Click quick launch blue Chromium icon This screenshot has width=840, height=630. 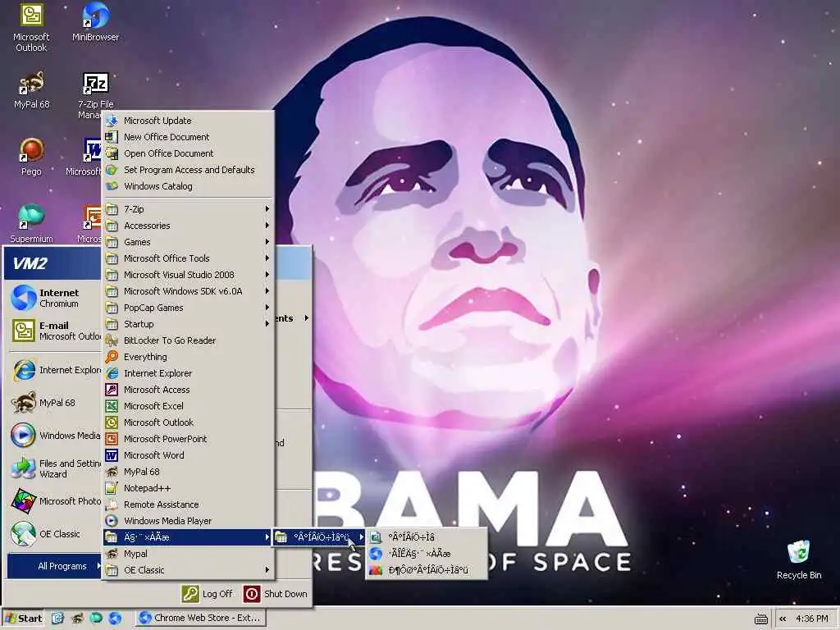[x=115, y=619]
